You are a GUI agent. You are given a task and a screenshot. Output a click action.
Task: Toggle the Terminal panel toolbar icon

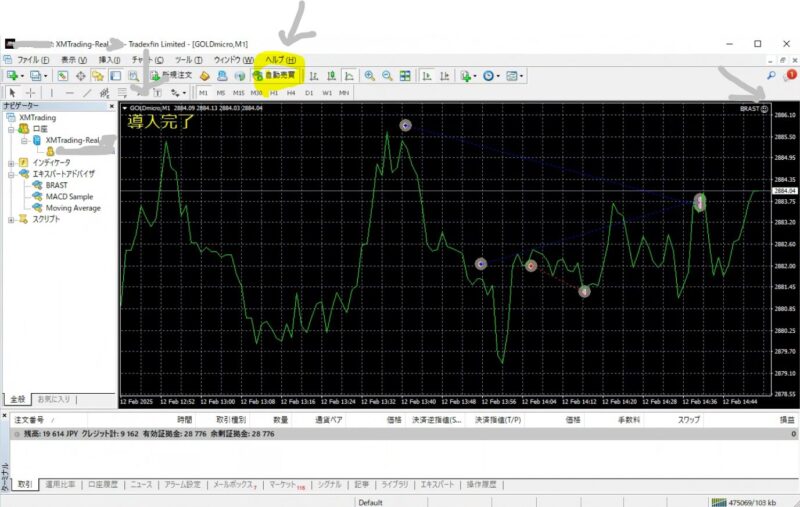click(116, 76)
